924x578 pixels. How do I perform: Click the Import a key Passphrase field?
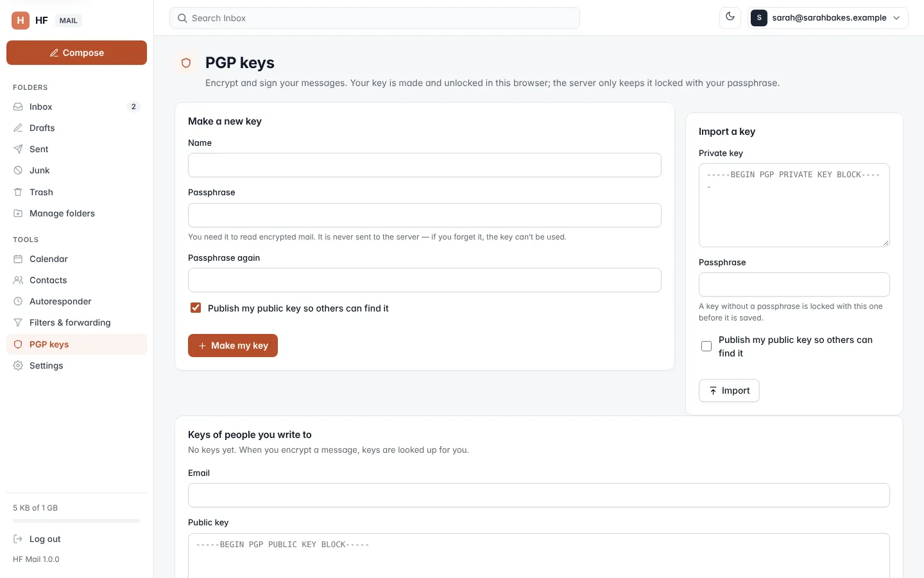click(x=794, y=285)
